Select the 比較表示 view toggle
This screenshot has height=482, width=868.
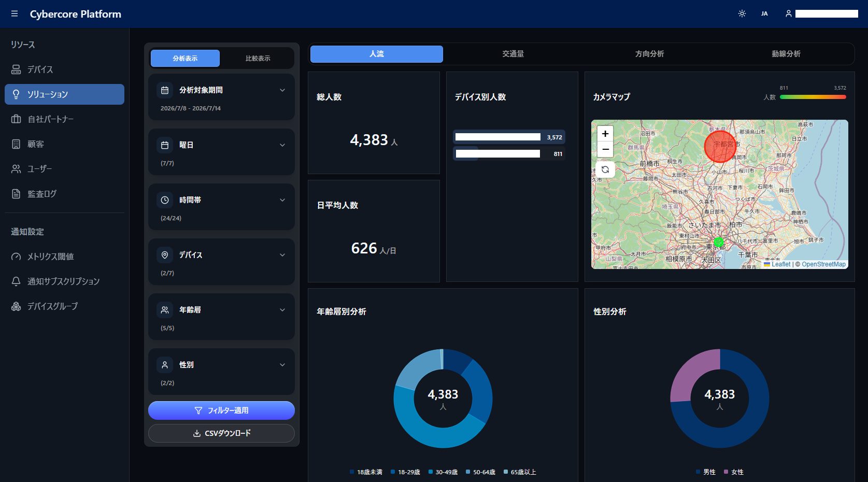coord(258,58)
